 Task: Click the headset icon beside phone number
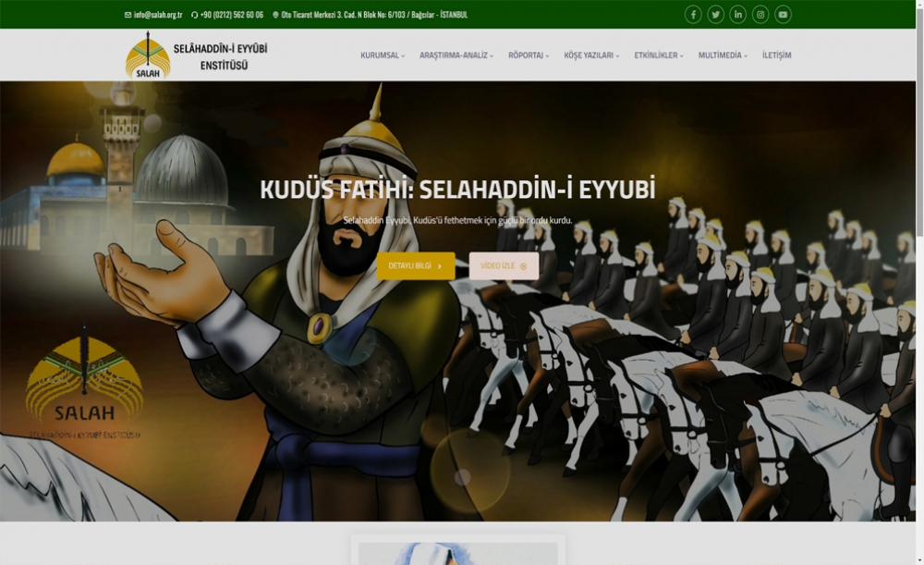(x=195, y=15)
